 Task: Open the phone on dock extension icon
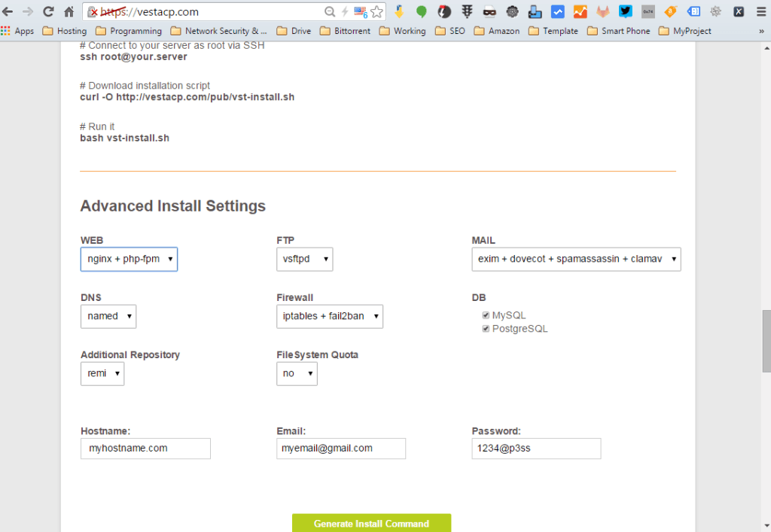tap(535, 11)
